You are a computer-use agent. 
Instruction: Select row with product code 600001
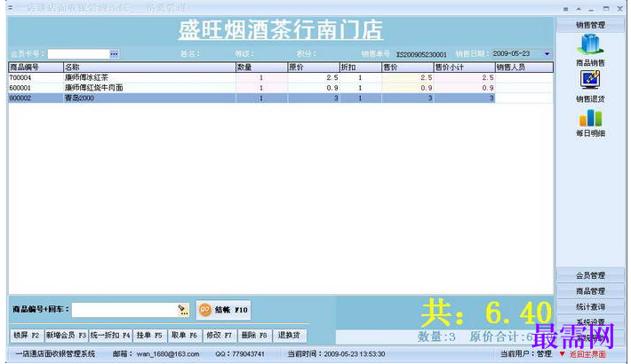point(281,88)
